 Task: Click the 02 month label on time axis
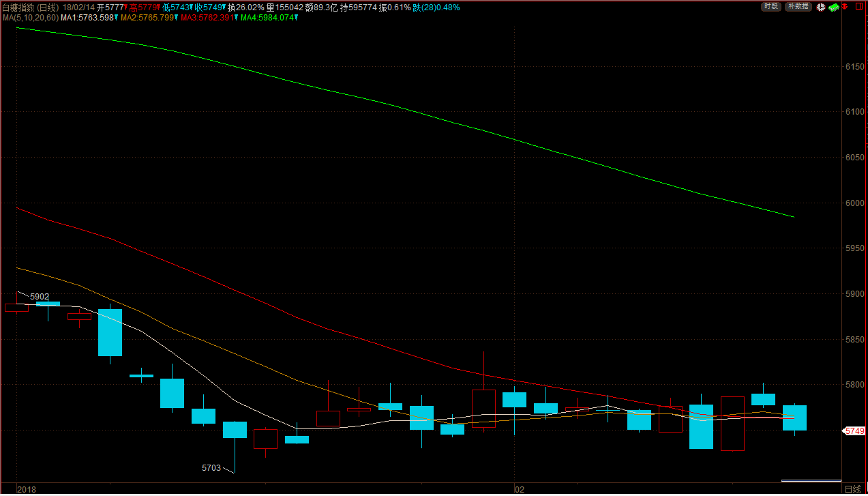point(519,490)
